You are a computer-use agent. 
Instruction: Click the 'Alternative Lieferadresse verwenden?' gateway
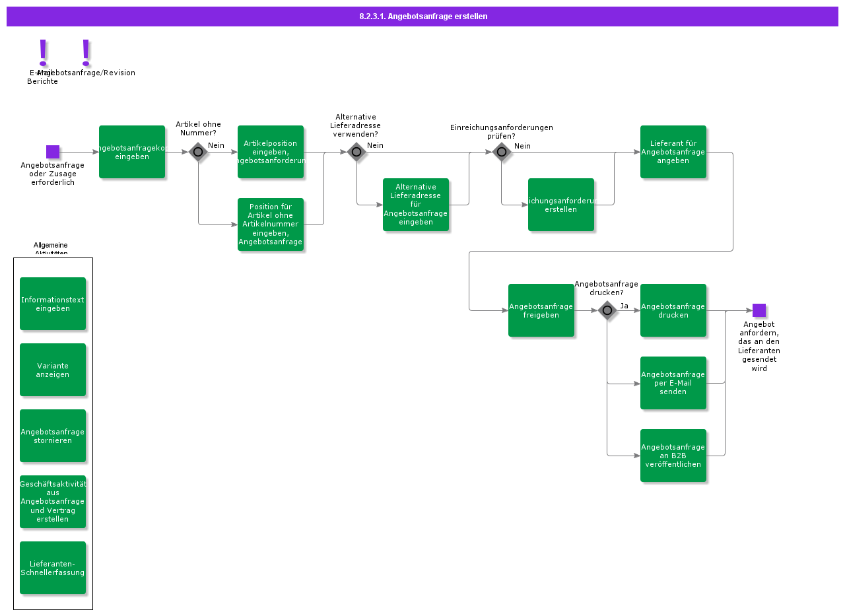tap(356, 152)
